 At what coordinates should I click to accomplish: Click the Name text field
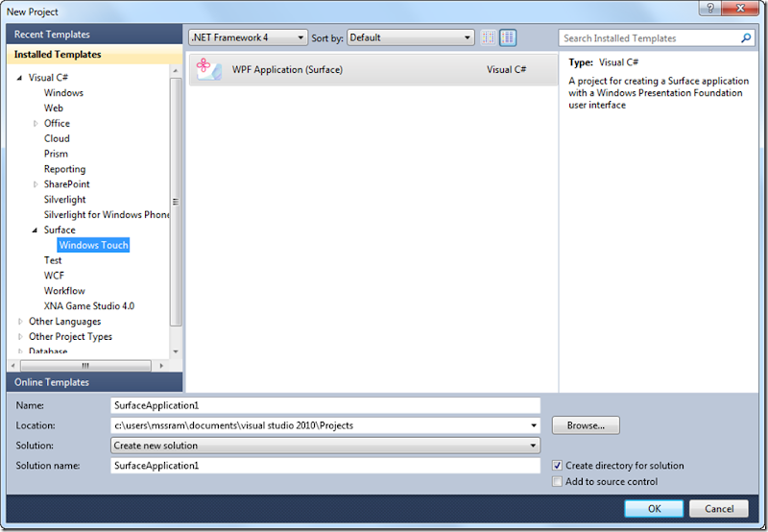point(325,405)
